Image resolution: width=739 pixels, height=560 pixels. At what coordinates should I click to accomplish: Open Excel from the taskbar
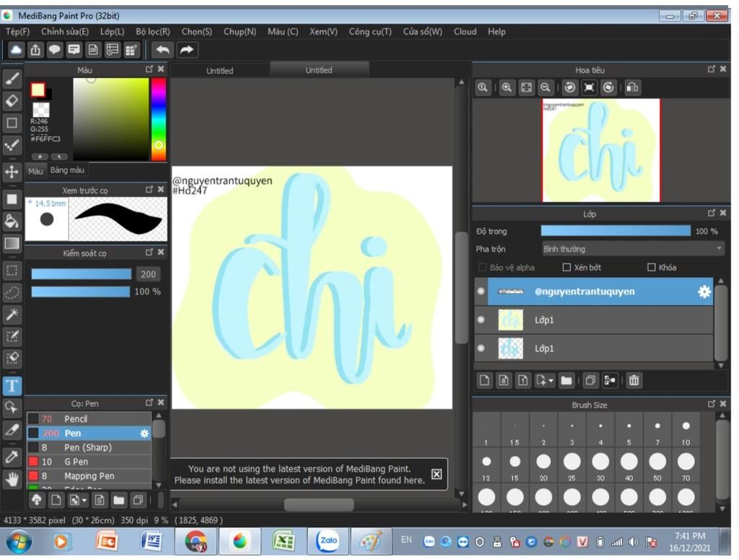[x=283, y=541]
